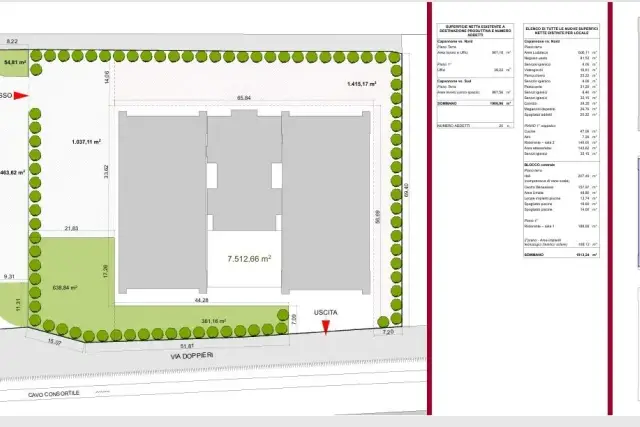The height and width of the screenshot is (427, 640).
Task: Click the Capannone vs. Sud heading
Action: pyautogui.click(x=454, y=81)
